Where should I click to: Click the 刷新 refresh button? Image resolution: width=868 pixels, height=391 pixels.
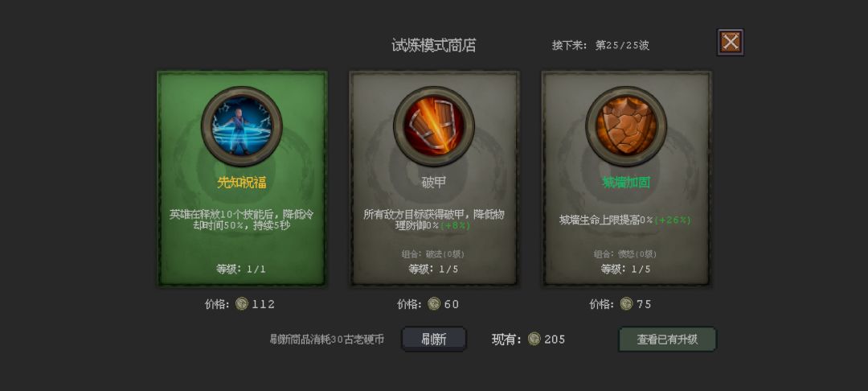pos(433,339)
